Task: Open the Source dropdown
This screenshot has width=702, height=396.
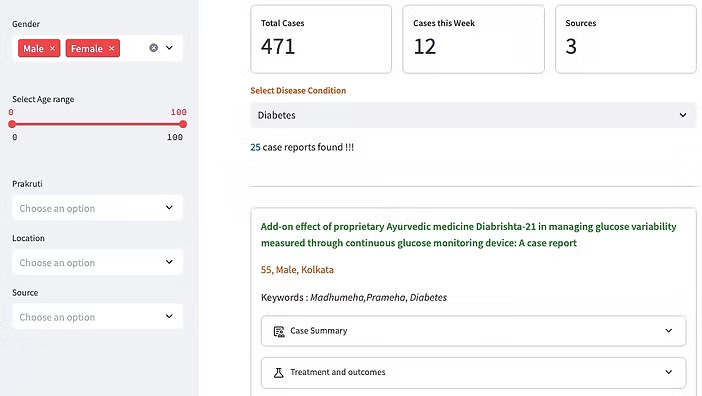Action: (98, 317)
